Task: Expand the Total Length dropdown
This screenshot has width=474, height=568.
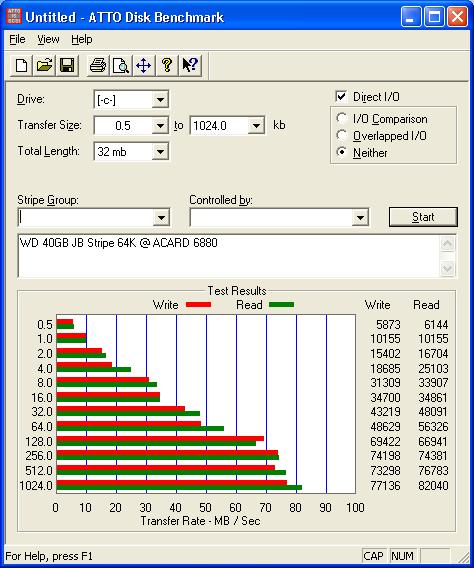Action: 160,151
